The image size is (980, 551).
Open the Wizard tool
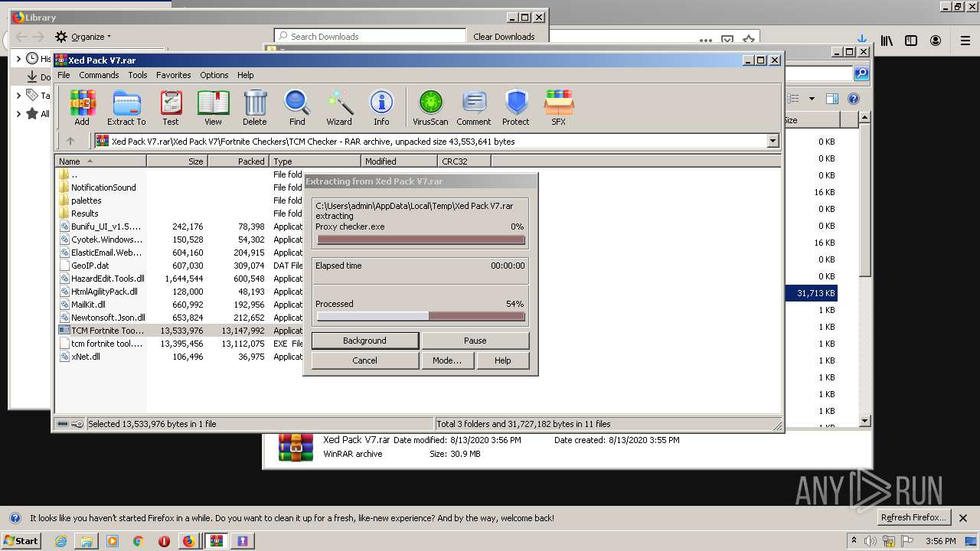pos(339,107)
